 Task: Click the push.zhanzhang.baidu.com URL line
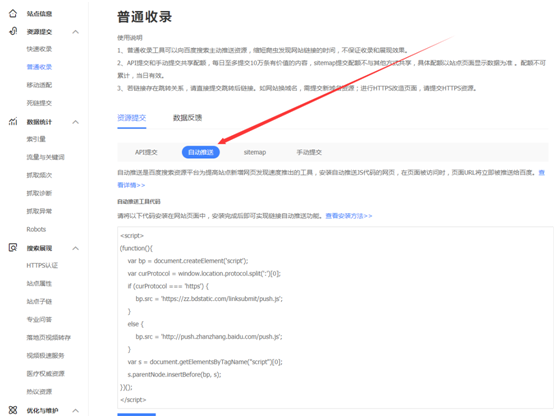[x=209, y=337]
